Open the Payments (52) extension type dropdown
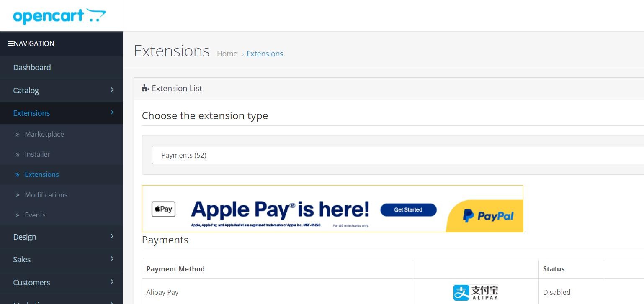This screenshot has width=644, height=304. coord(398,155)
